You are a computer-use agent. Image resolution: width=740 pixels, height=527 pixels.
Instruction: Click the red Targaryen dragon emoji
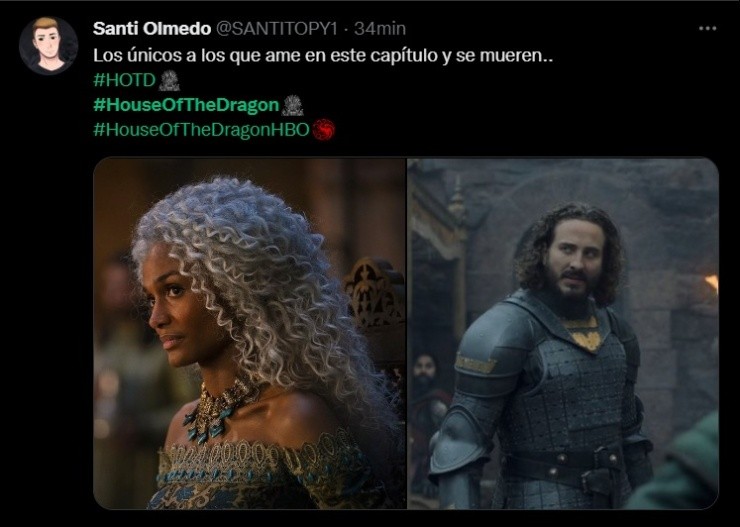coord(324,130)
